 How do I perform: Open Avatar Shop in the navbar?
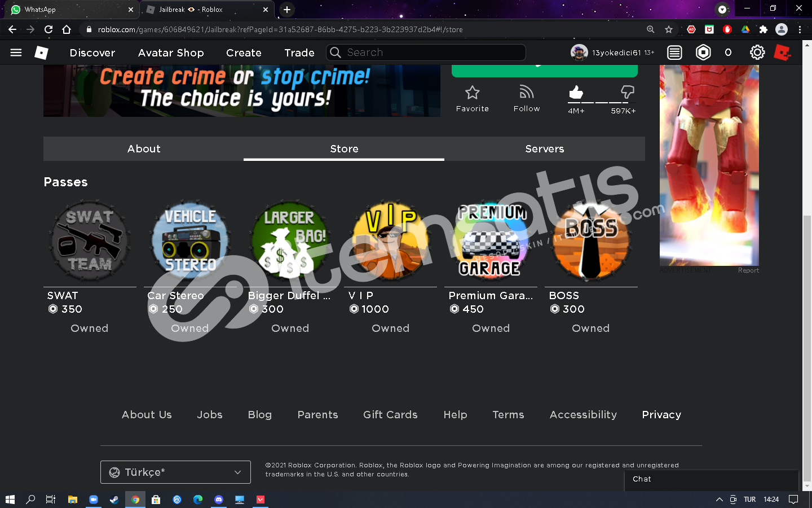click(x=171, y=52)
